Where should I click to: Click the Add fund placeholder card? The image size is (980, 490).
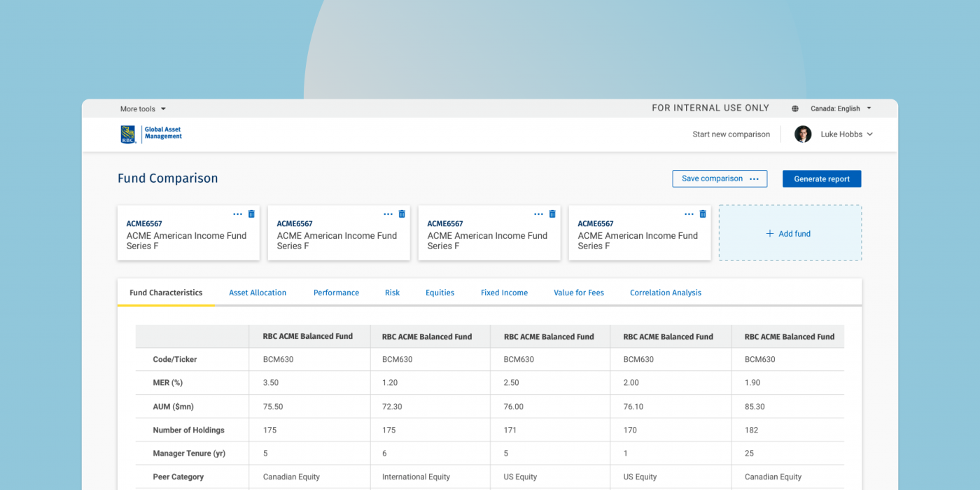(x=790, y=234)
